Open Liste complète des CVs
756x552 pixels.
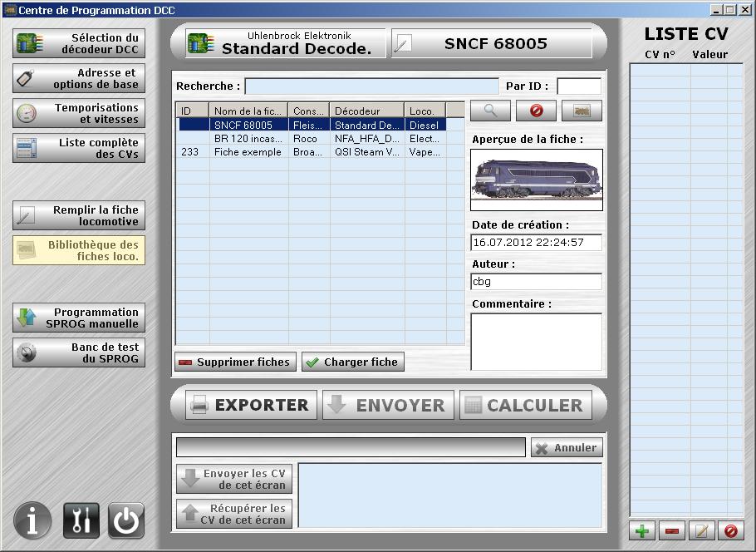coord(79,148)
